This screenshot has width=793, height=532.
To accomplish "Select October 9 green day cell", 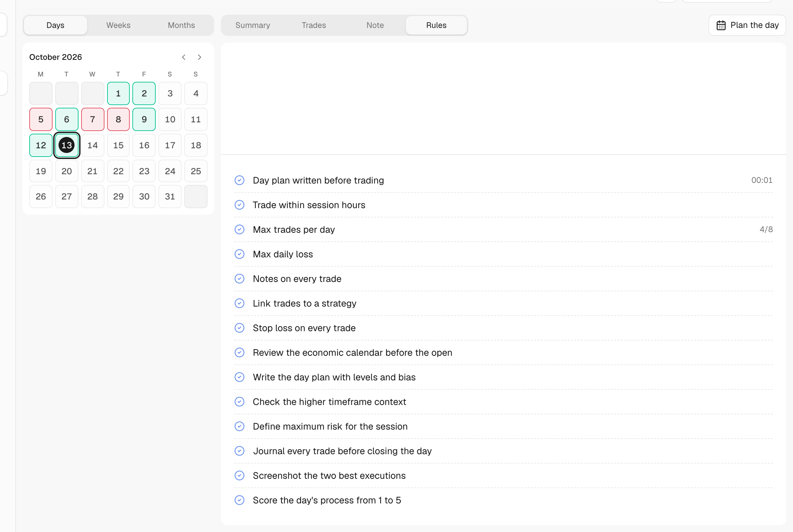I will pyautogui.click(x=144, y=119).
